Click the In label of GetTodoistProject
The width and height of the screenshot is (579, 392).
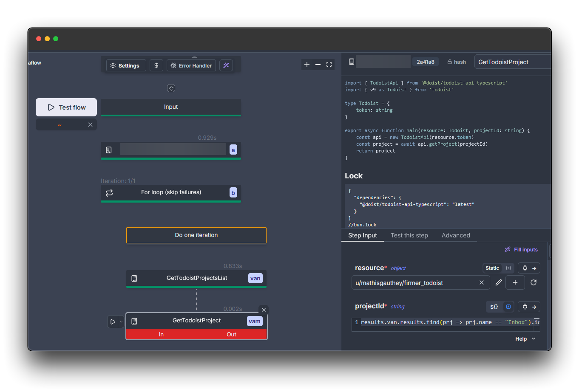(162, 335)
